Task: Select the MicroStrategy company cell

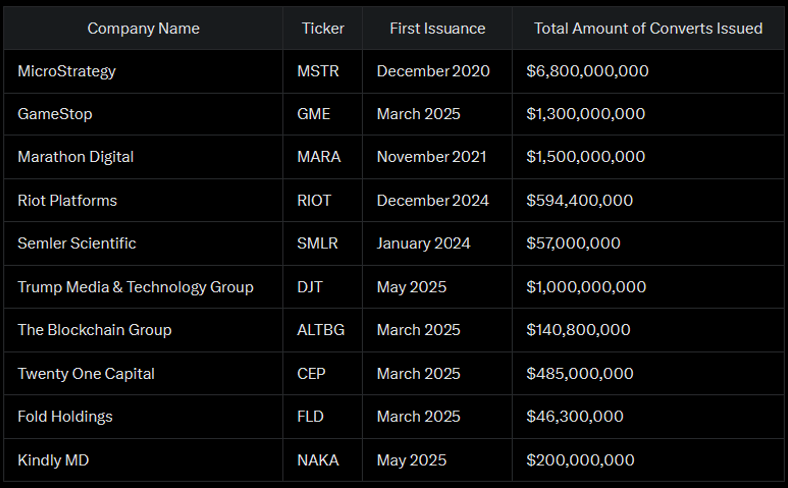Action: (66, 71)
